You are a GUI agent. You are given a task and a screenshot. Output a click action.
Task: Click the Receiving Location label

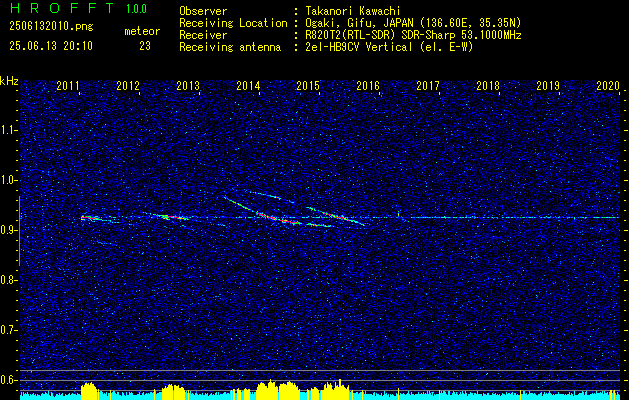coord(233,23)
